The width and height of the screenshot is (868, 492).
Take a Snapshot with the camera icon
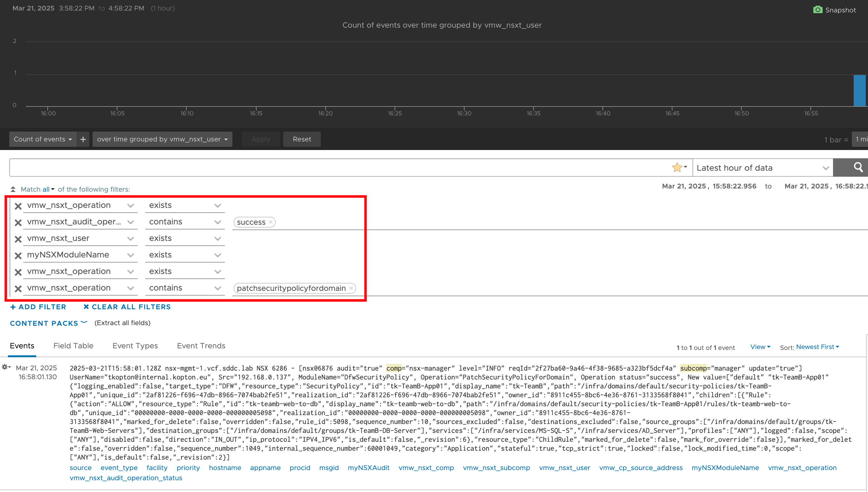(834, 10)
